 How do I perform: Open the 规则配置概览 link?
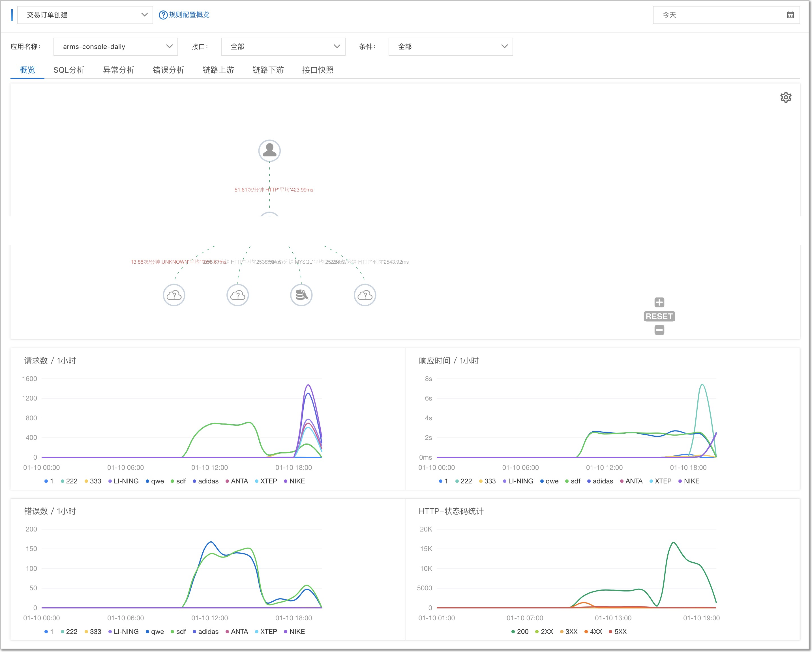click(x=189, y=15)
